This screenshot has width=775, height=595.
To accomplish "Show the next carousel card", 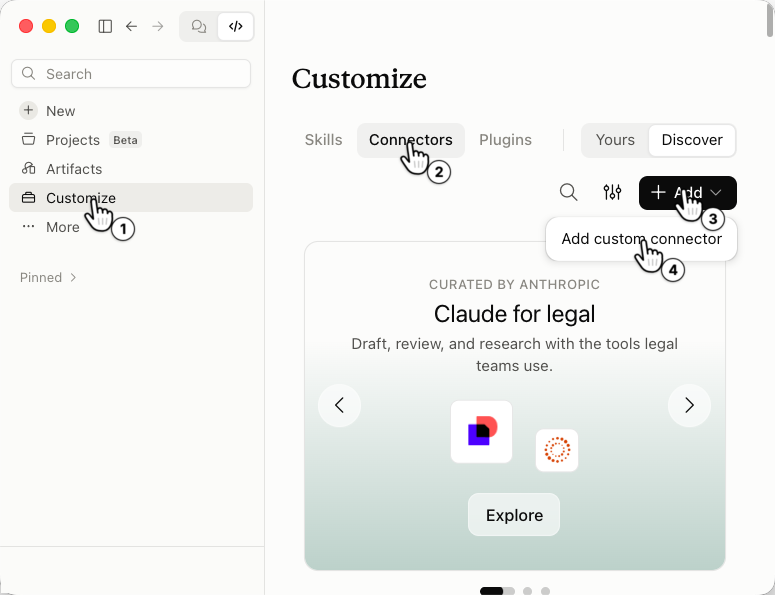I will pyautogui.click(x=689, y=405).
